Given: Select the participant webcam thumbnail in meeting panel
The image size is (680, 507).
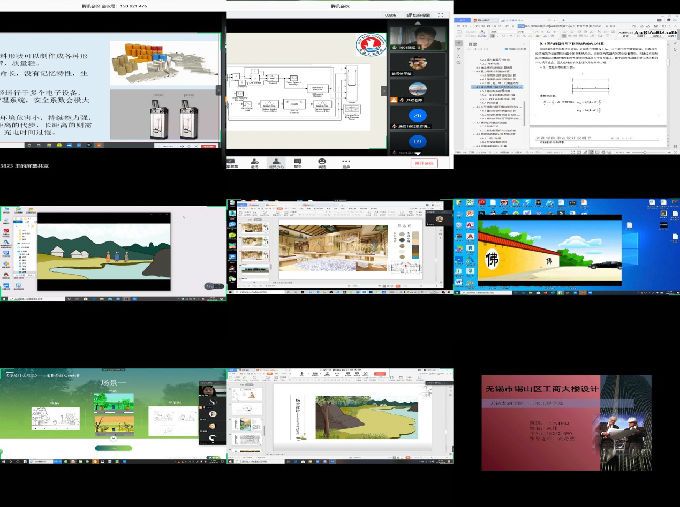Looking at the screenshot, I should click(x=418, y=38).
